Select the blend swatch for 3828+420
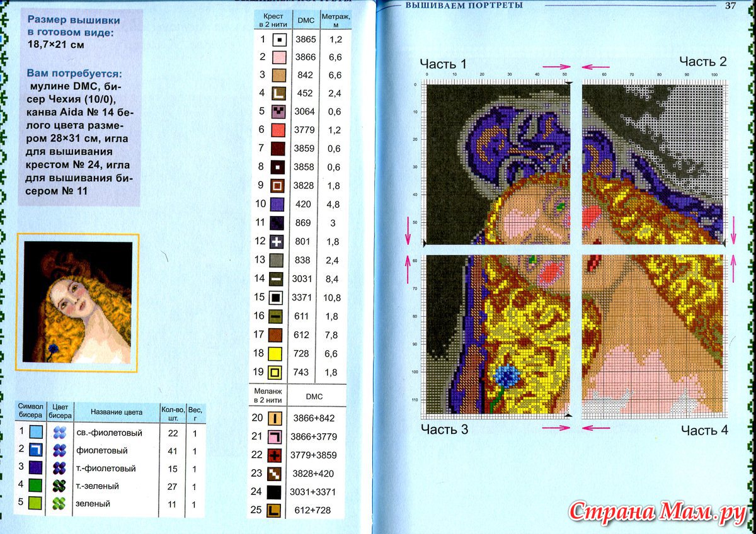 point(275,474)
